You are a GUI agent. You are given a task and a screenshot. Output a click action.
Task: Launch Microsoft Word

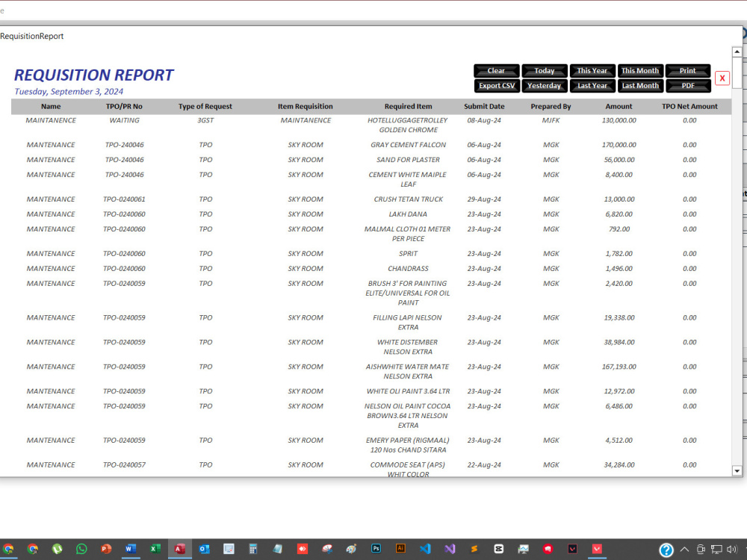click(131, 549)
